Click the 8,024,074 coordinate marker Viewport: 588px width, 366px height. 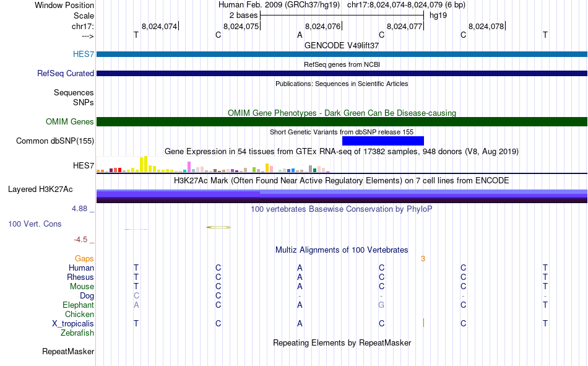(160, 26)
